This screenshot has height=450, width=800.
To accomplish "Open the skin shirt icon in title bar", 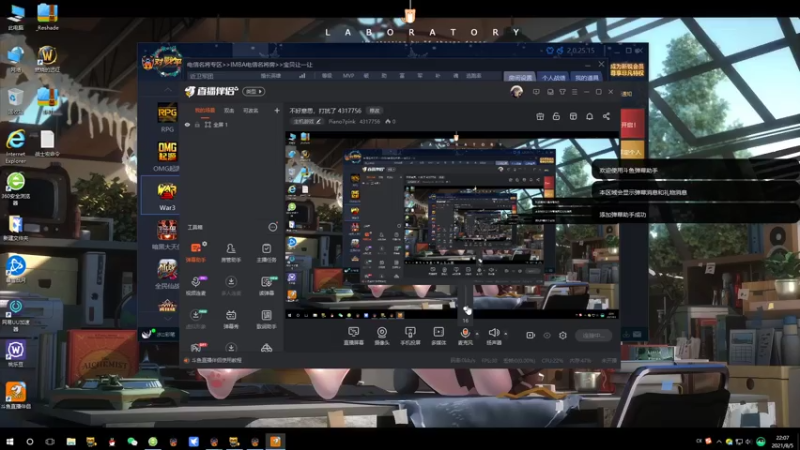I will (562, 92).
